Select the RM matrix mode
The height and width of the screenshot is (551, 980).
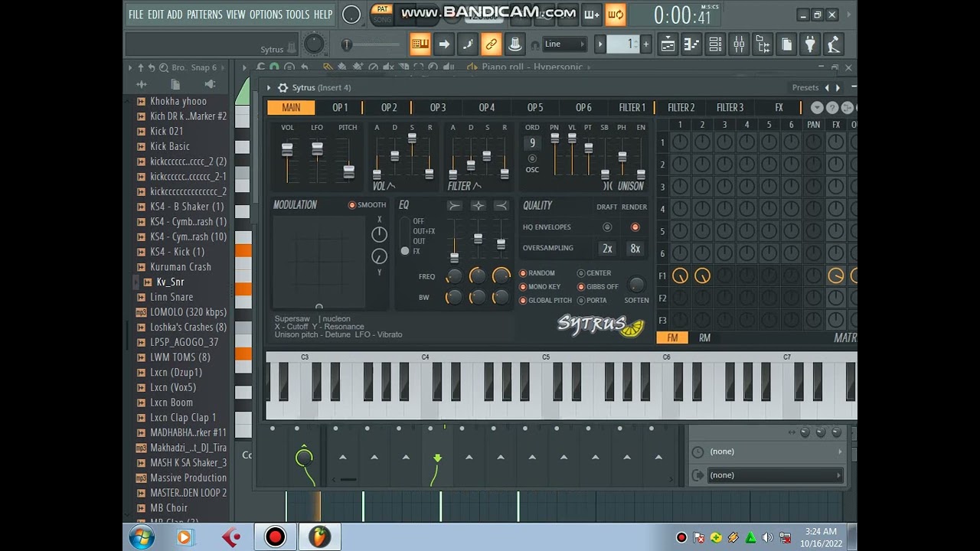704,338
